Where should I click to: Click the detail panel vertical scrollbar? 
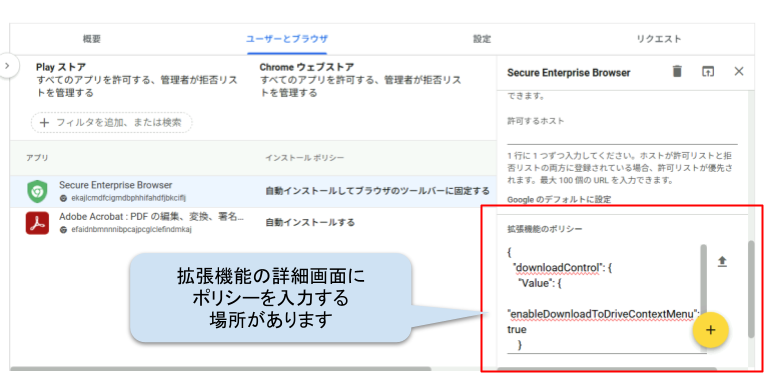[x=751, y=289]
